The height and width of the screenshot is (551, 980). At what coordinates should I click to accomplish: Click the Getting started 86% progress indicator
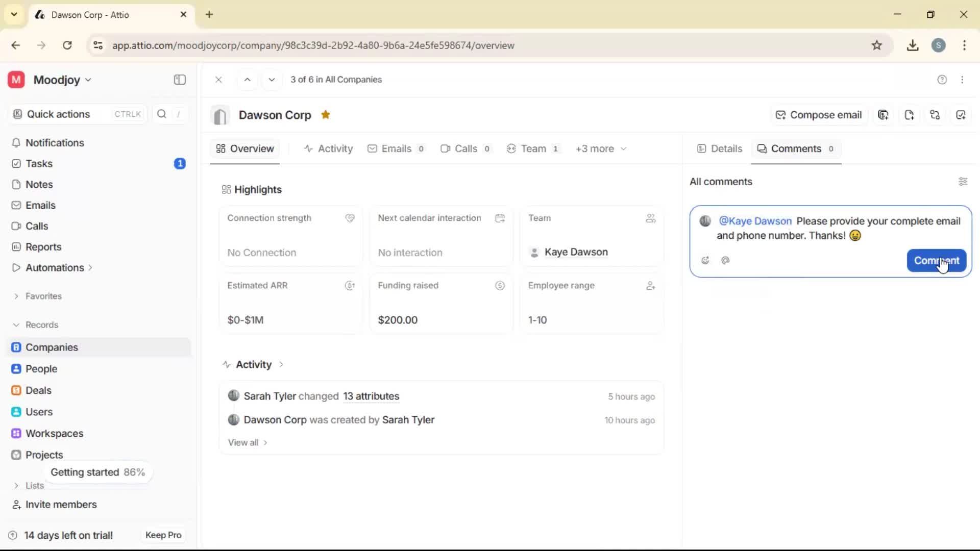point(98,472)
